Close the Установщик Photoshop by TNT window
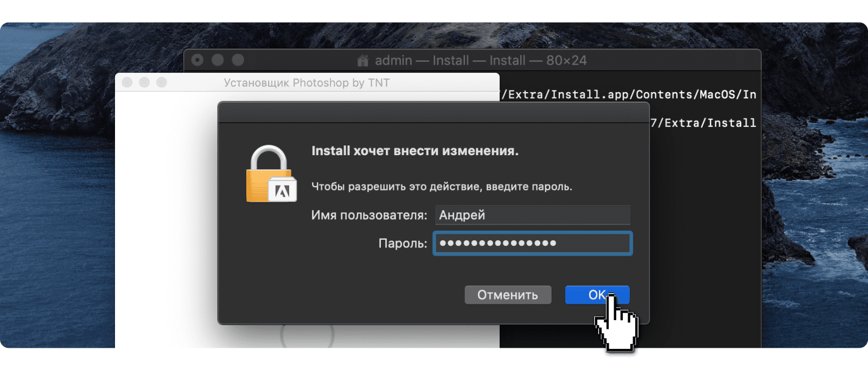This screenshot has height=369, width=868. pyautogui.click(x=127, y=82)
